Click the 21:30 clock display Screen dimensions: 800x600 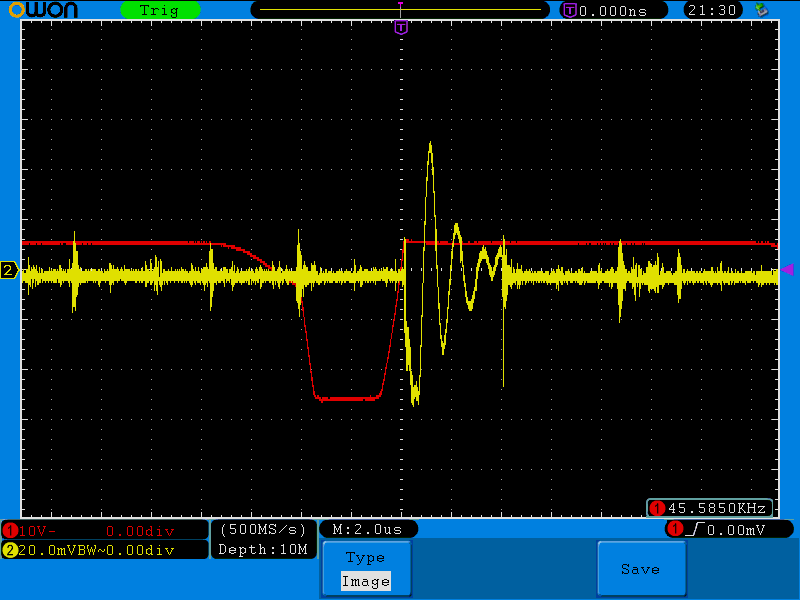711,10
